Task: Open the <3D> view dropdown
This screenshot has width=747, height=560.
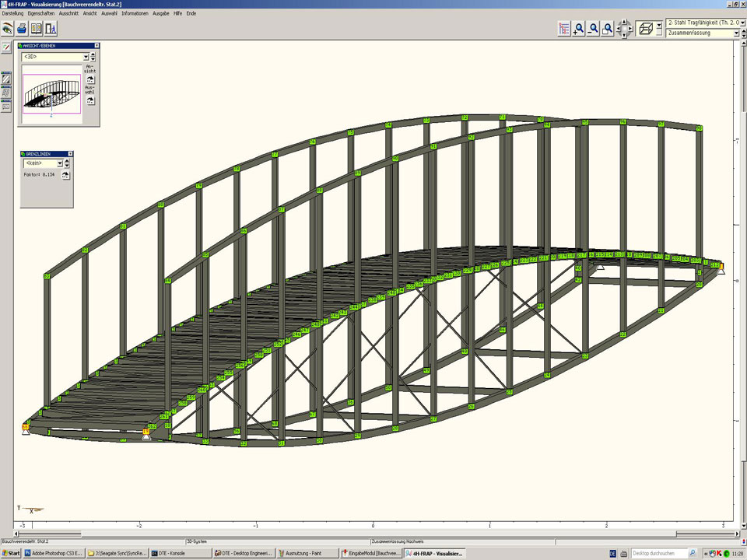Action: [86, 57]
